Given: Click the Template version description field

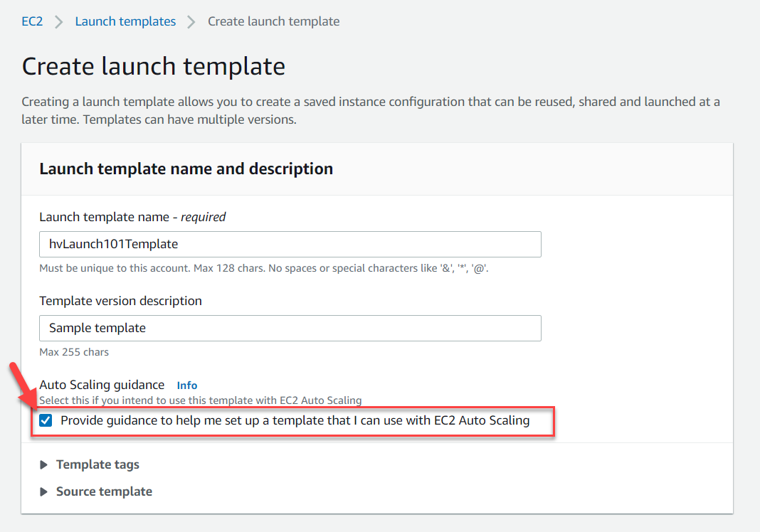Looking at the screenshot, I should 290,328.
